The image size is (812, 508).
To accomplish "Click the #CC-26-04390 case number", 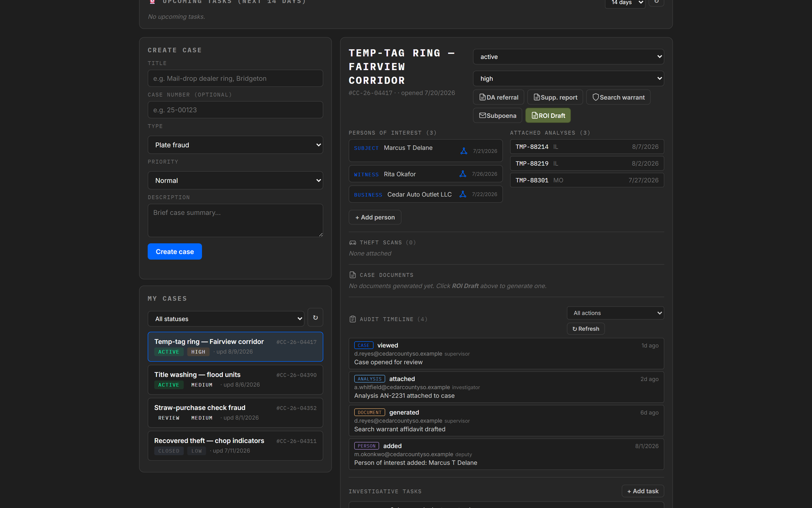I will tap(296, 375).
